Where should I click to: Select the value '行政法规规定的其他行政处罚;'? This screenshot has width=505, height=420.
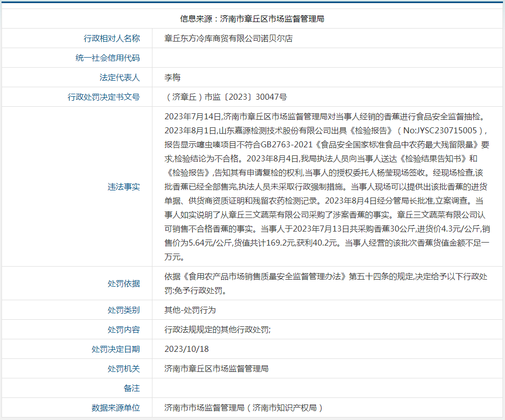pyautogui.click(x=217, y=330)
